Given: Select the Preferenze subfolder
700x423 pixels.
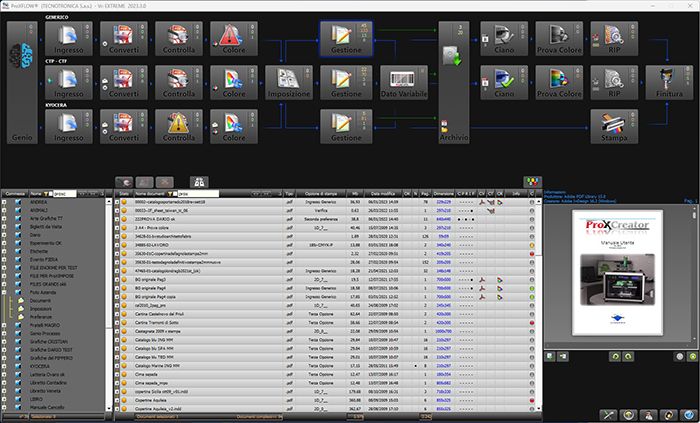Looking at the screenshot, I should [41, 317].
